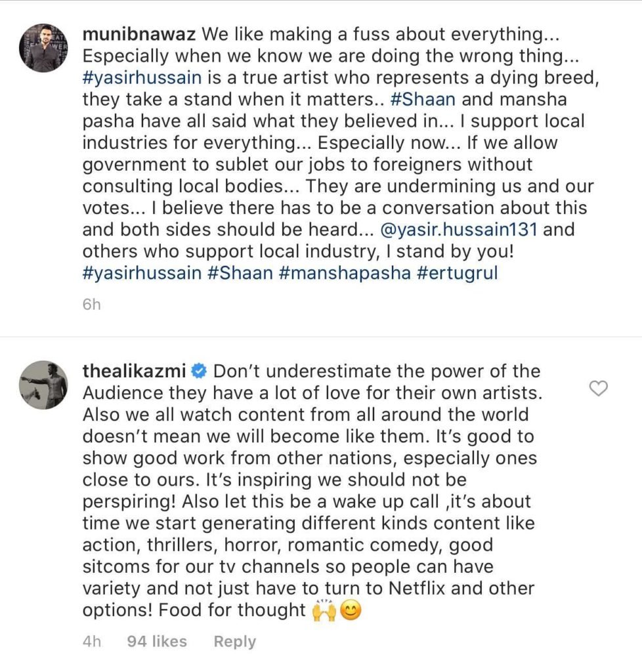642x672 pixels.
Task: Click the 4h timestamp under thealikazmi's comment
Action: [x=92, y=642]
